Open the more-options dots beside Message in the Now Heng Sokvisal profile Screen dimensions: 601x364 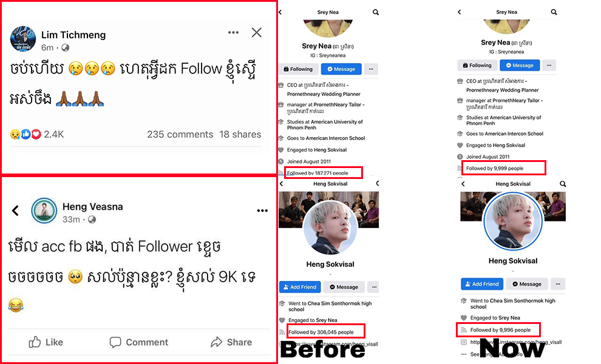pos(558,284)
